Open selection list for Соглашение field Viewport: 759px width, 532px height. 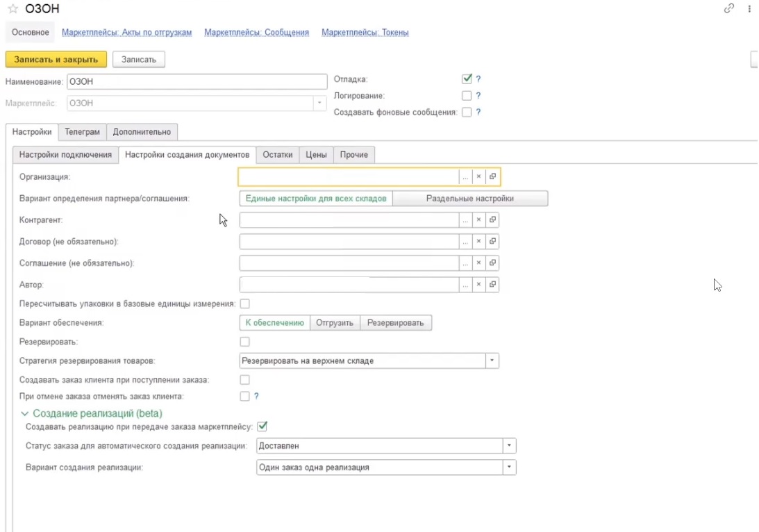(x=465, y=263)
